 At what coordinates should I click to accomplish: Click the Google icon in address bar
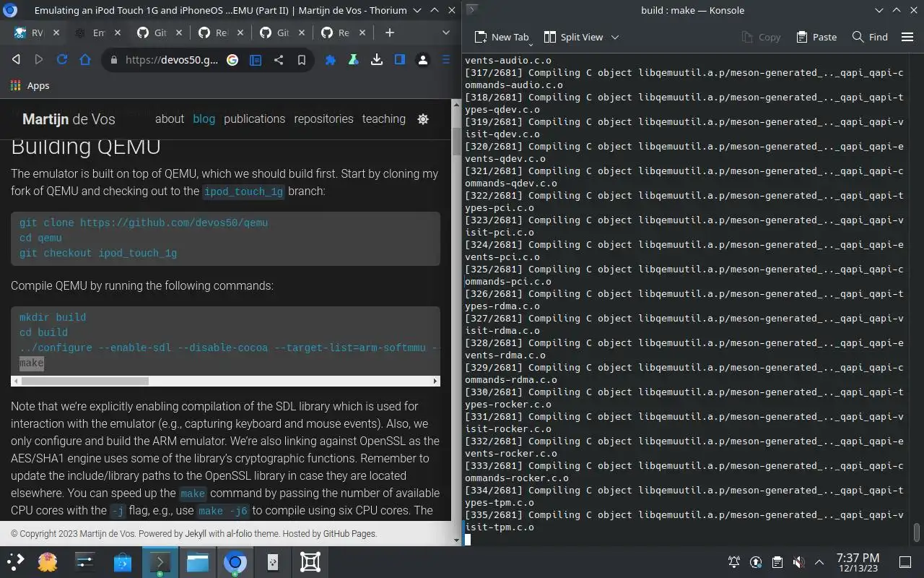click(x=232, y=60)
